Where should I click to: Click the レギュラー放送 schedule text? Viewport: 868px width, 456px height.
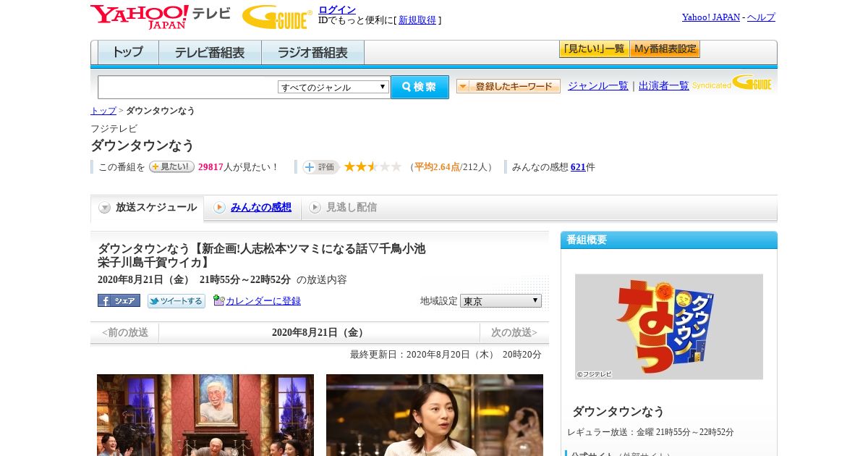point(650,432)
